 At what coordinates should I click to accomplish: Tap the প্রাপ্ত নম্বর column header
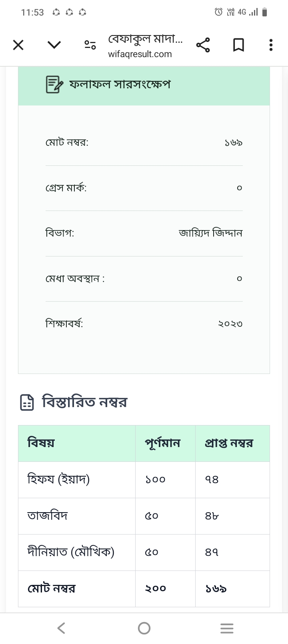click(229, 443)
